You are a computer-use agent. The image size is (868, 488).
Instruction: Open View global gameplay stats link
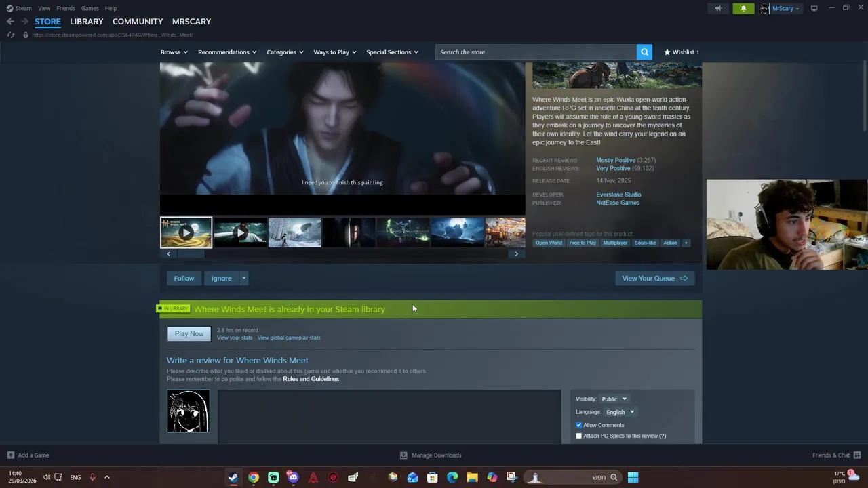289,338
